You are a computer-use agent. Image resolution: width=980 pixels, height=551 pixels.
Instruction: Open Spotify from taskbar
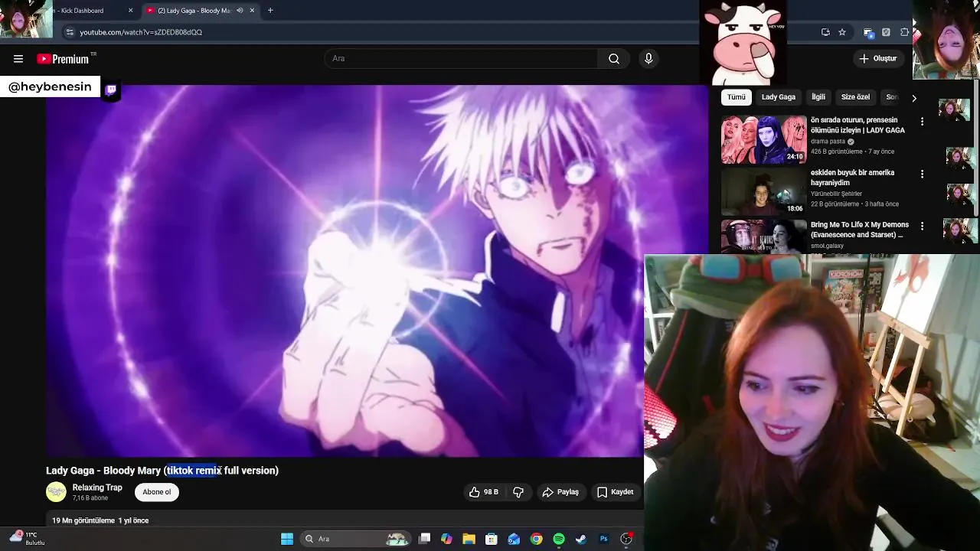point(559,539)
